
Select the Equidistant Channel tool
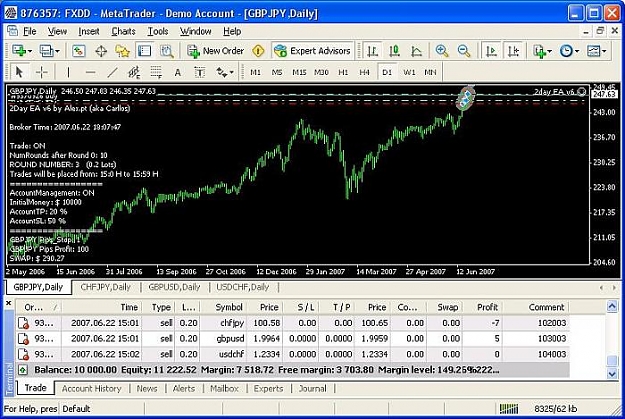[x=134, y=72]
